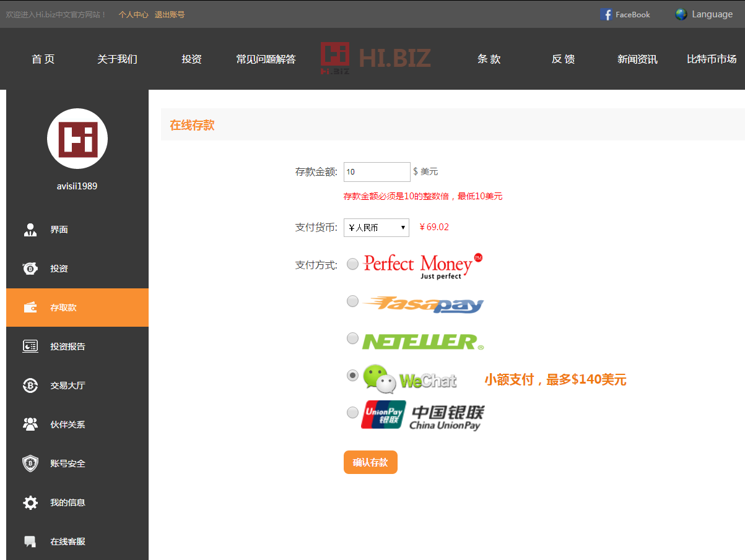The image size is (745, 560).
Task: Select the China UnionPay radio button
Action: point(352,412)
